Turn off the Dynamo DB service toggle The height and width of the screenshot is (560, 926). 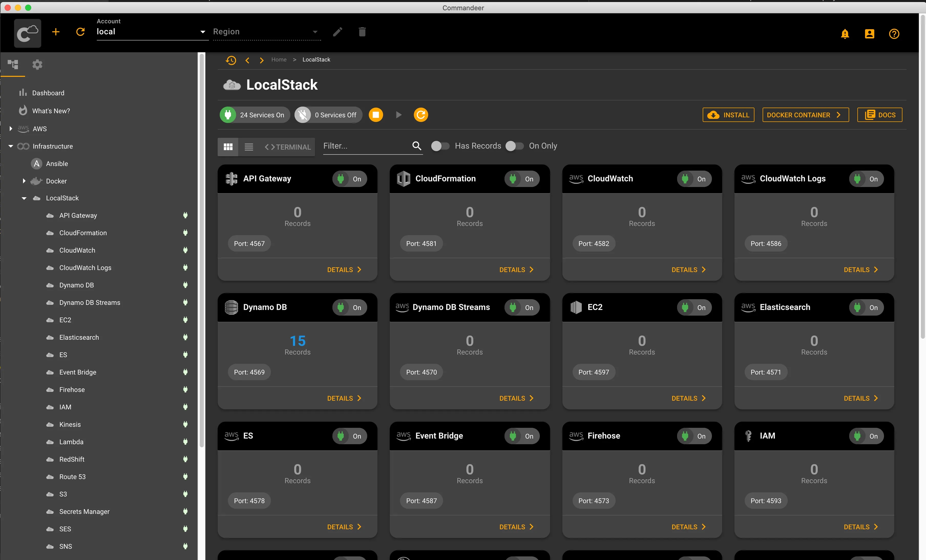click(349, 307)
